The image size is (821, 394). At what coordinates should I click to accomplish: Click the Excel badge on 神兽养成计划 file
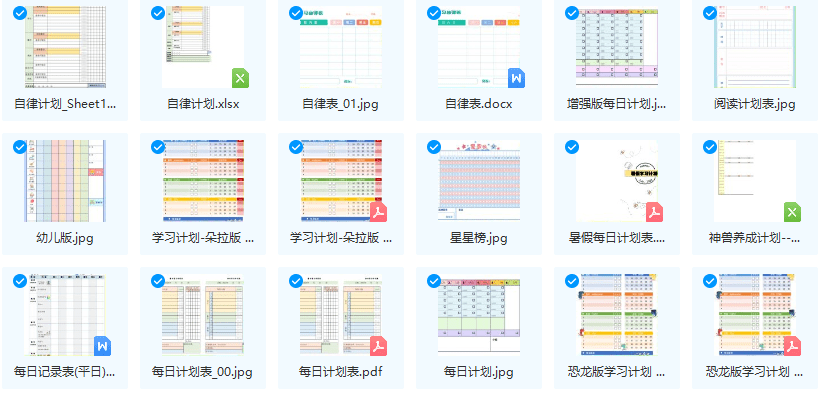[792, 212]
